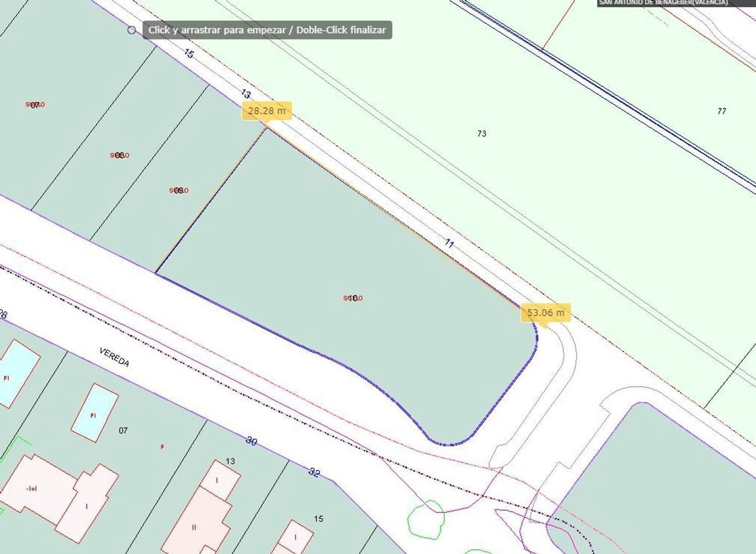
Task: Click the 53.06 m measurement label
Action: [545, 313]
